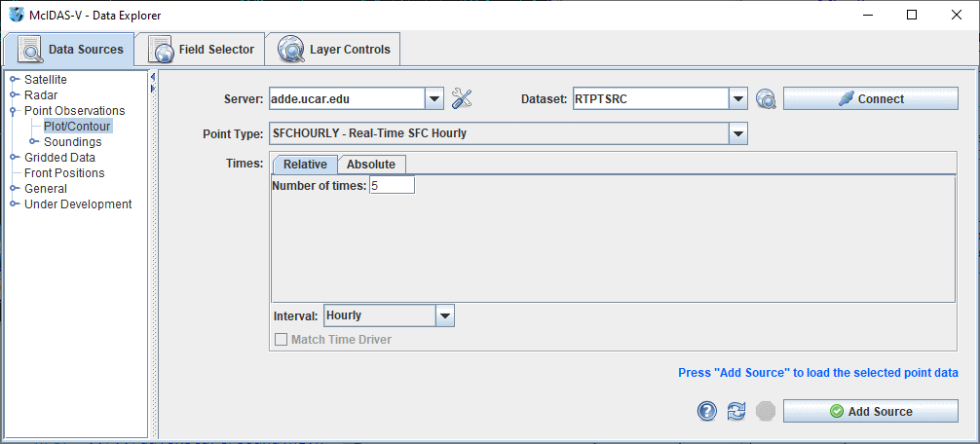Collapse the left panel with divider arrow

[x=153, y=90]
